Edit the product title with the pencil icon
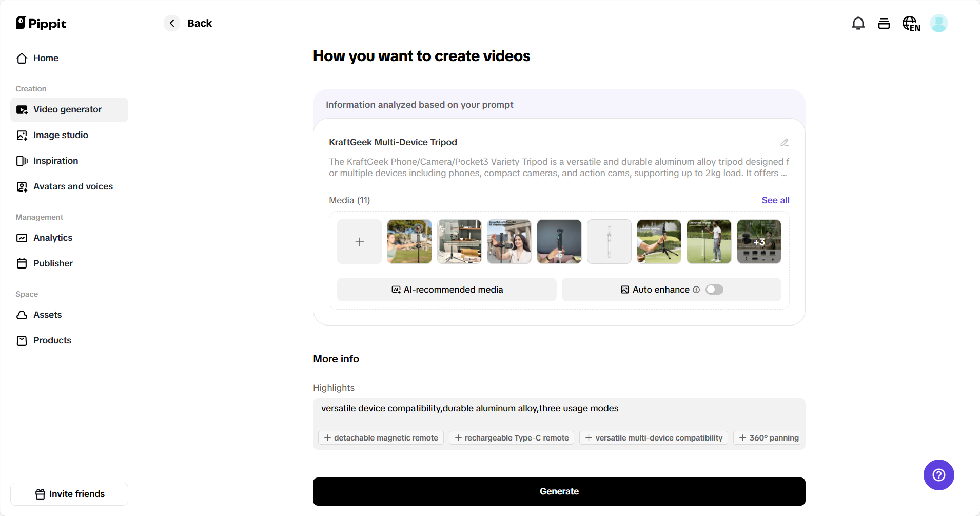This screenshot has width=980, height=516. [x=785, y=142]
